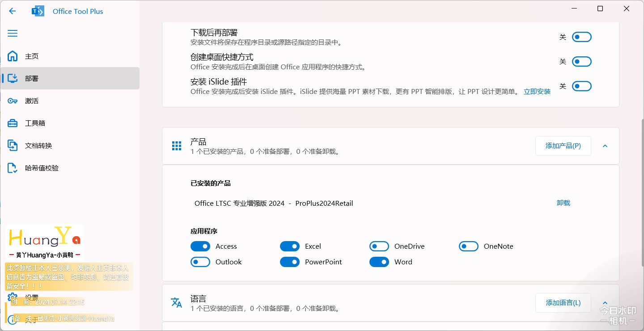Click the home icon beside 主页
This screenshot has width=644, height=331.
(13, 56)
